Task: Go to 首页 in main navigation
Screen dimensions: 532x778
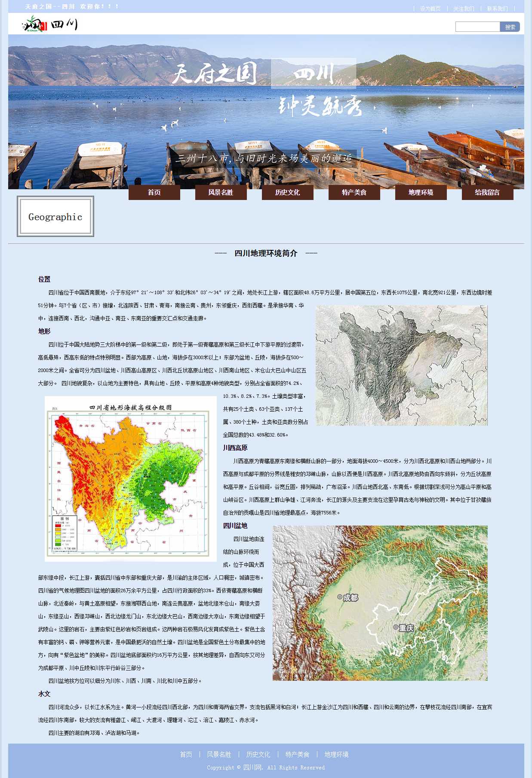Action: pyautogui.click(x=154, y=193)
